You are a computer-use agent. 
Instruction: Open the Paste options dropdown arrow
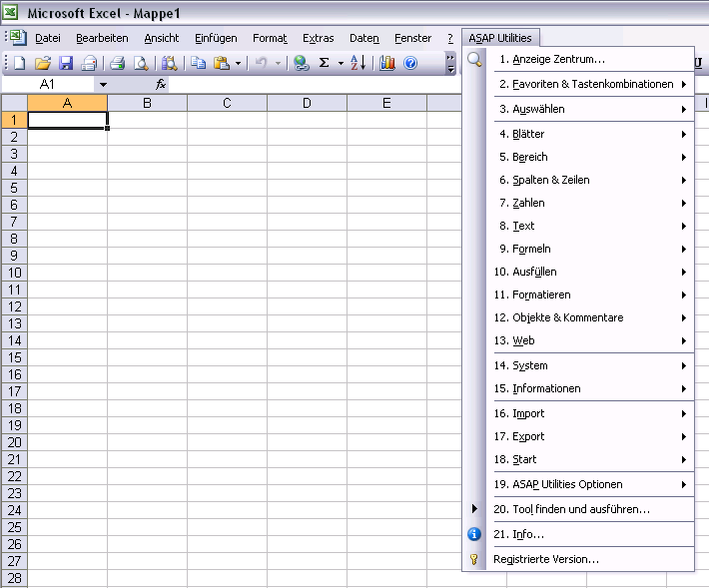239,63
